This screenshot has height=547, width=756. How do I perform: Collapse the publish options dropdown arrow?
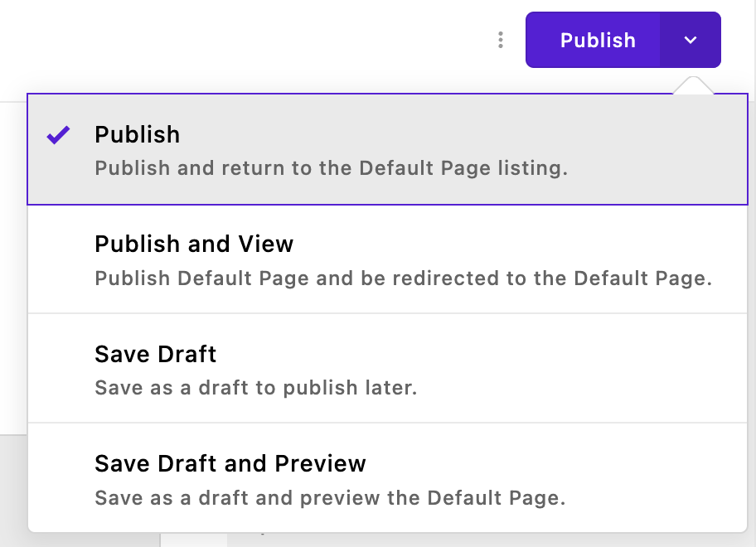pyautogui.click(x=691, y=39)
